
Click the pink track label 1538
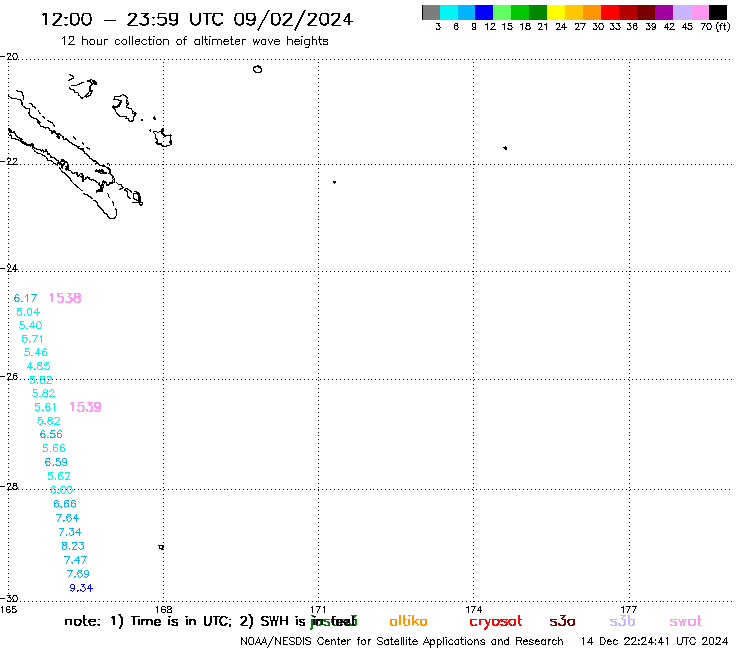pos(65,298)
